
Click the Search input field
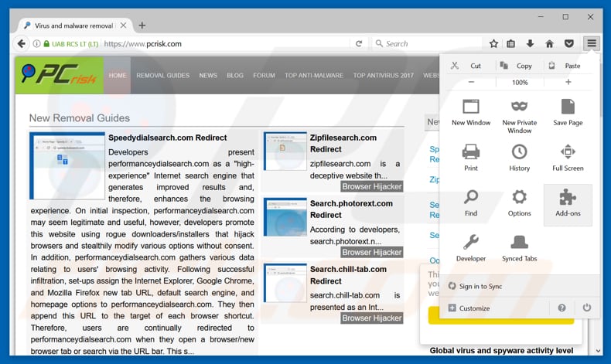click(x=428, y=43)
